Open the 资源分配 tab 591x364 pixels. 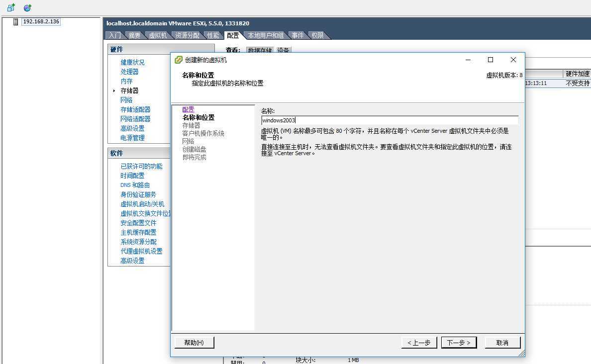coord(188,35)
